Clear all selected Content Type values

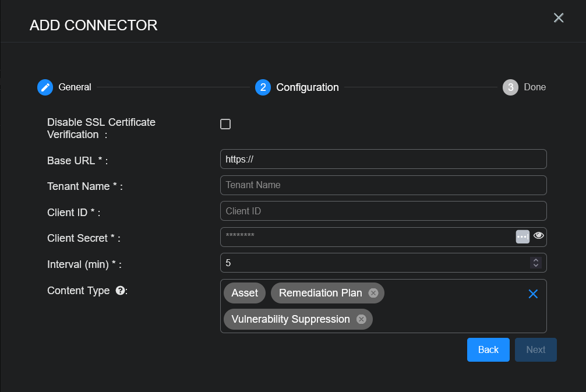532,294
